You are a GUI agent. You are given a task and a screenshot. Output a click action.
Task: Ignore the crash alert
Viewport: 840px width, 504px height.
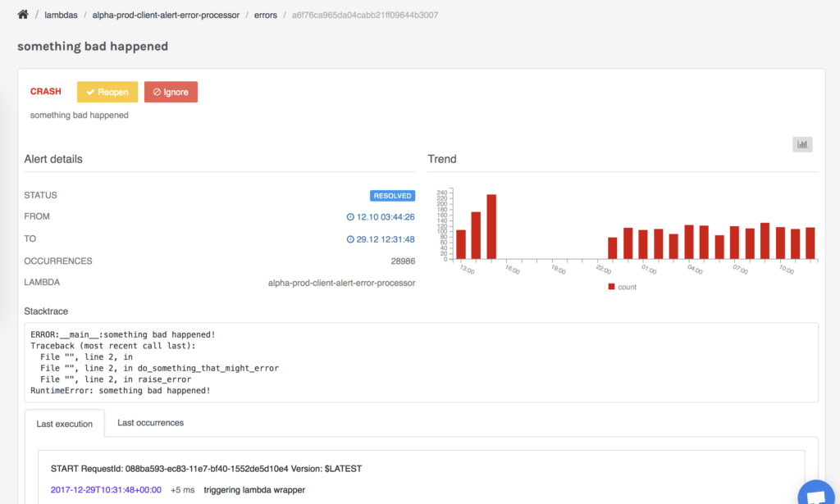point(171,92)
